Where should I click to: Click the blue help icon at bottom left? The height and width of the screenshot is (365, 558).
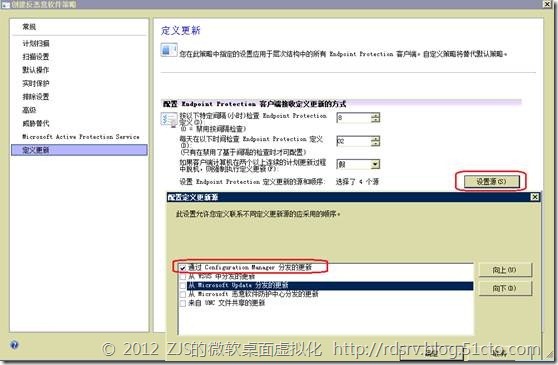point(14,344)
